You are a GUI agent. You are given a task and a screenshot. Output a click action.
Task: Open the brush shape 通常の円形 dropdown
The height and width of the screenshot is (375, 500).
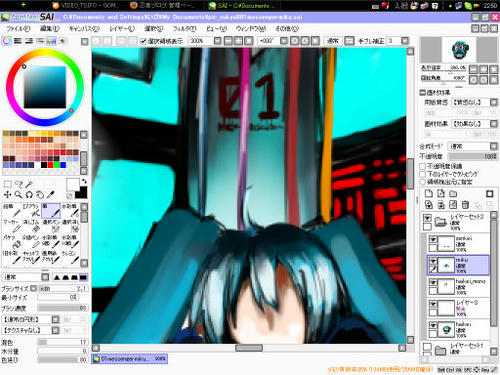pos(55,320)
